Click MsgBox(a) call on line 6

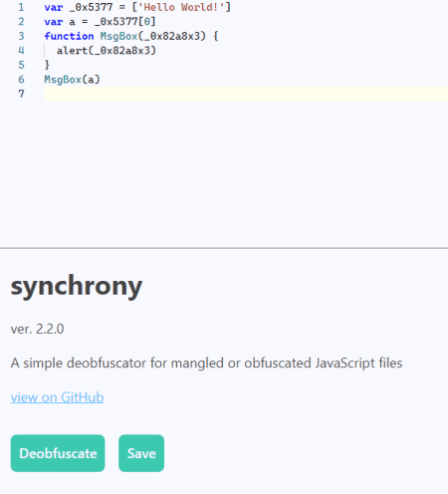click(72, 80)
